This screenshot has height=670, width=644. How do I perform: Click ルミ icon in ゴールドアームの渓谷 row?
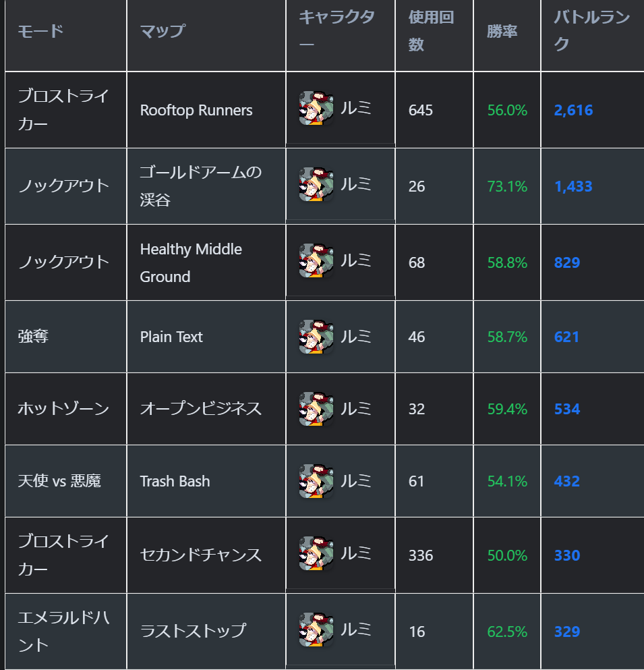point(316,184)
